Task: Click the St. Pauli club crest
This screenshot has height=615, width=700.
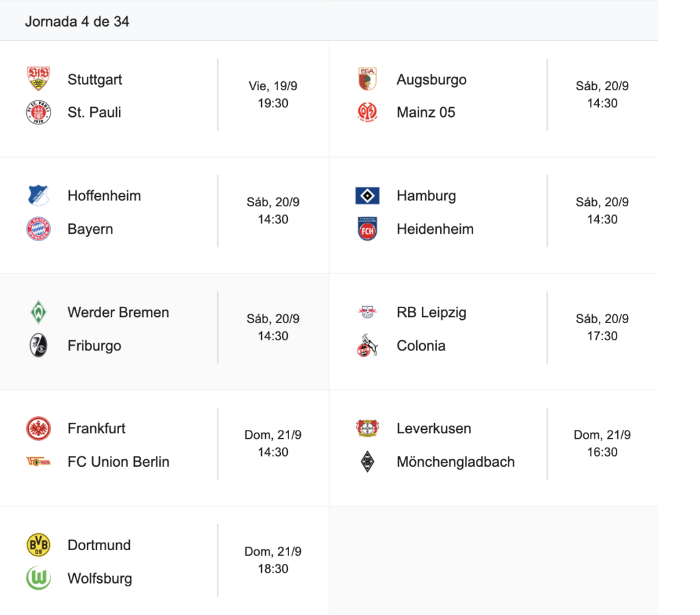Action: pos(38,112)
